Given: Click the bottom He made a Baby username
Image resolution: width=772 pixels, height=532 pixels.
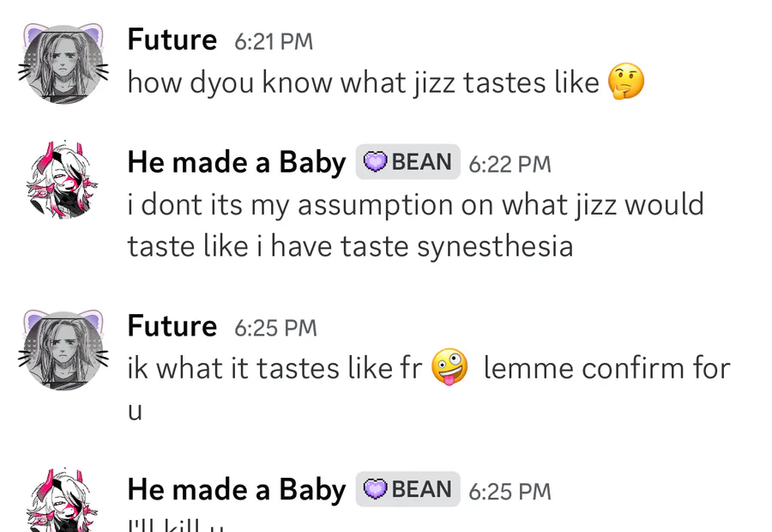Looking at the screenshot, I should (x=236, y=490).
